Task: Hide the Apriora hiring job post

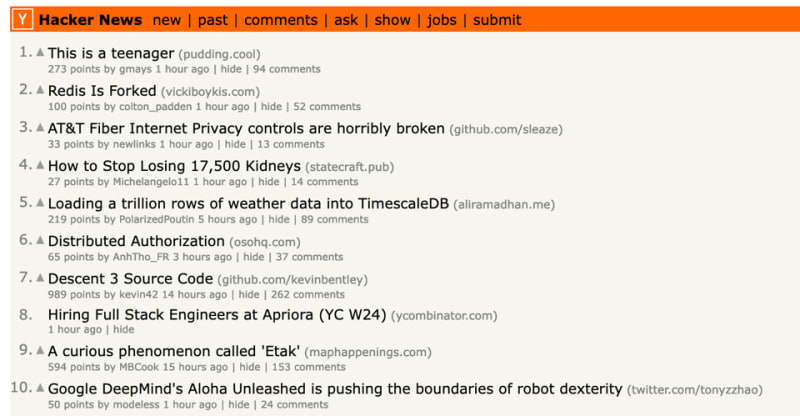Action: point(123,329)
